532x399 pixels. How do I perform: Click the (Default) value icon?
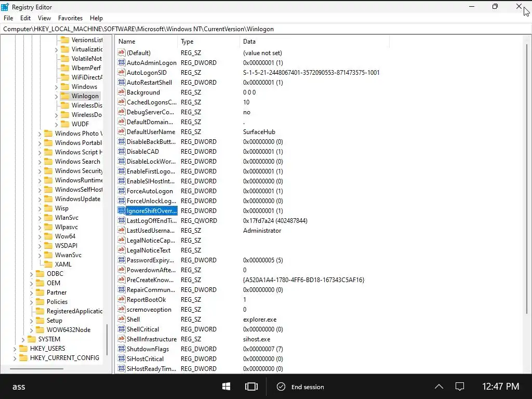point(122,52)
